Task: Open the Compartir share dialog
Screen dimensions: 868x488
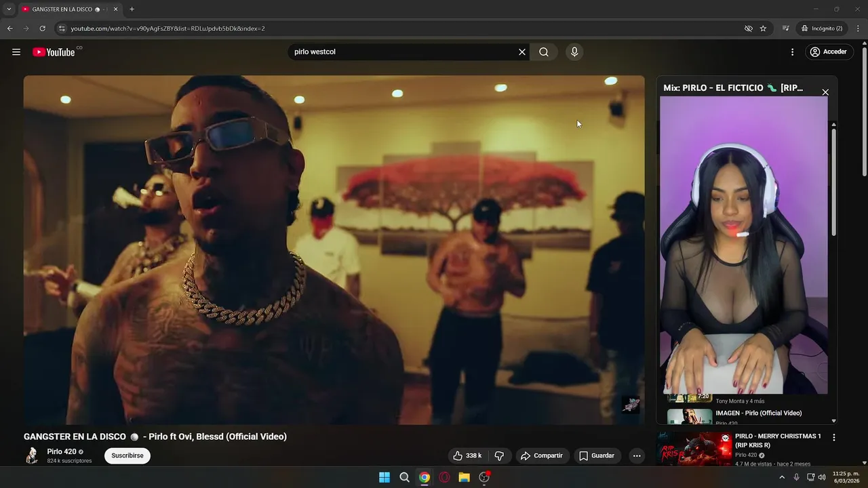Action: [541, 455]
